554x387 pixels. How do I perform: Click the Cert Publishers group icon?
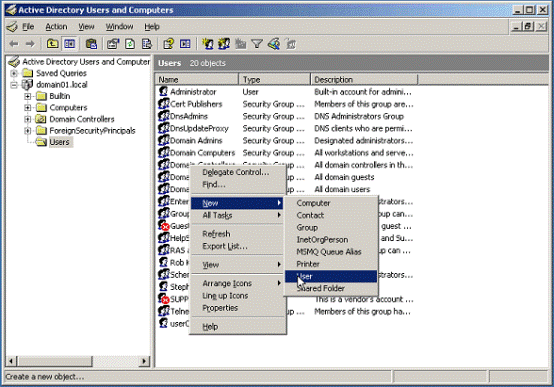coord(164,104)
